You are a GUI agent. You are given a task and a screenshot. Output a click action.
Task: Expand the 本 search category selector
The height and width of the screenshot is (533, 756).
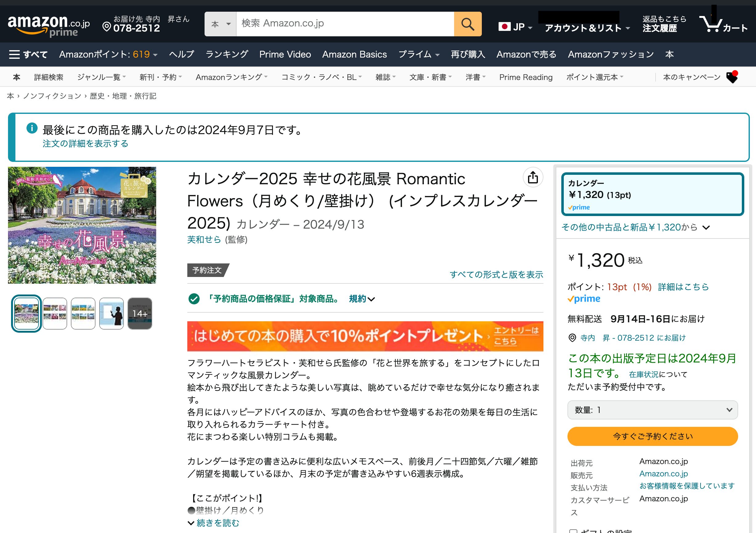coord(220,24)
